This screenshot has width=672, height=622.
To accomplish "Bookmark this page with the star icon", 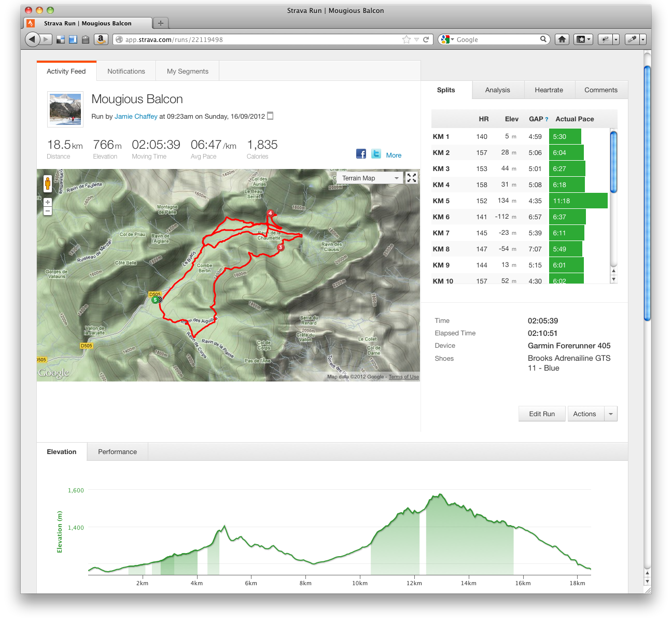I will click(406, 39).
